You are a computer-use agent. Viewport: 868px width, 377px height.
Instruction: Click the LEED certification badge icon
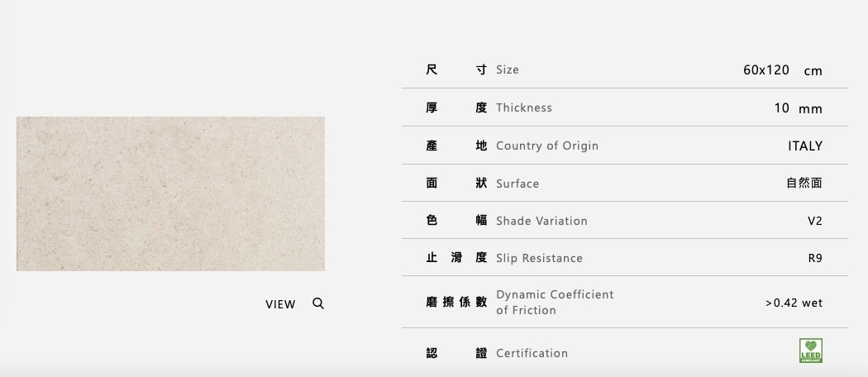tap(810, 351)
